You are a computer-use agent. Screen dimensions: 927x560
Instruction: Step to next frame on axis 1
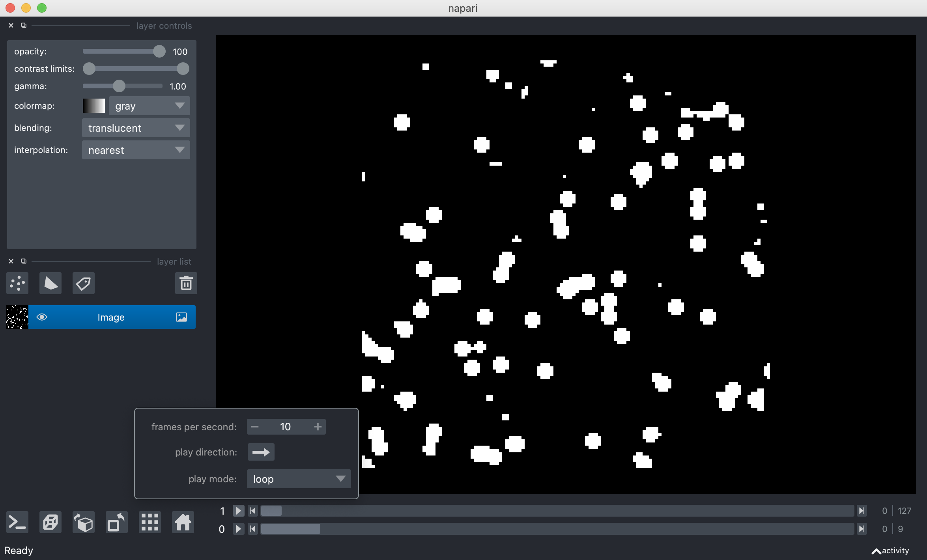tap(862, 511)
